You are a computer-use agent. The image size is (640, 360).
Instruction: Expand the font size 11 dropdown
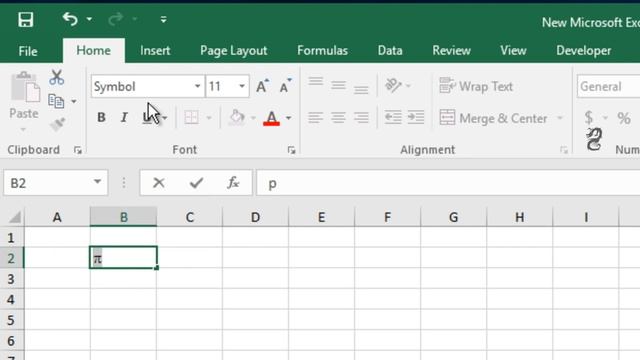(x=242, y=87)
